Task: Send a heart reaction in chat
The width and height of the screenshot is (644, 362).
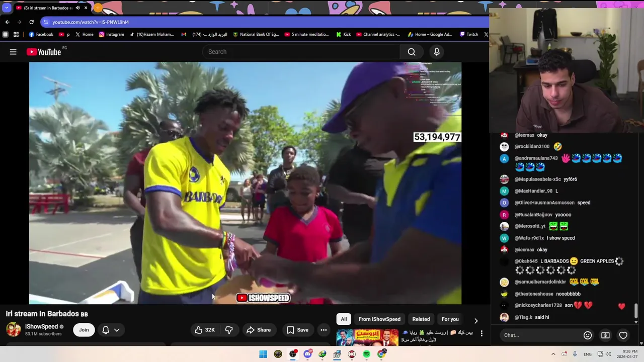Action: pyautogui.click(x=623, y=335)
